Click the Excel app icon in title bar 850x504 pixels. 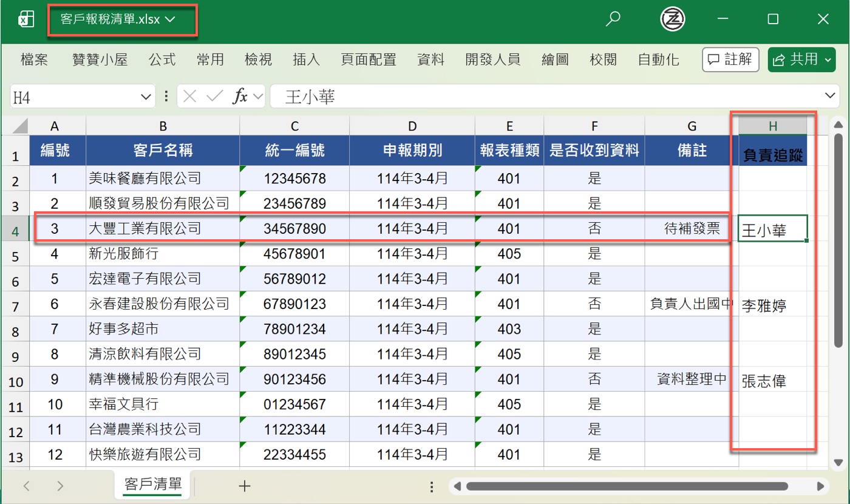[x=25, y=19]
